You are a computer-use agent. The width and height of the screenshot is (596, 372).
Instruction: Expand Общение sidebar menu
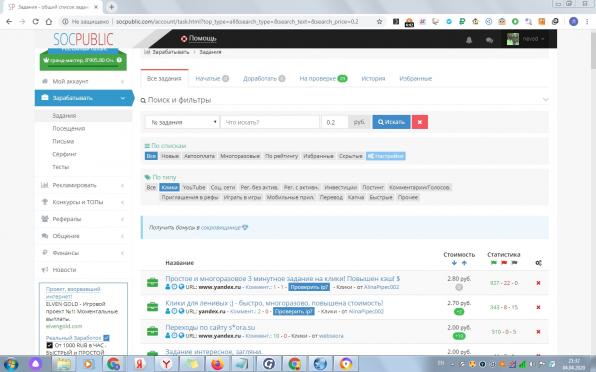point(83,236)
